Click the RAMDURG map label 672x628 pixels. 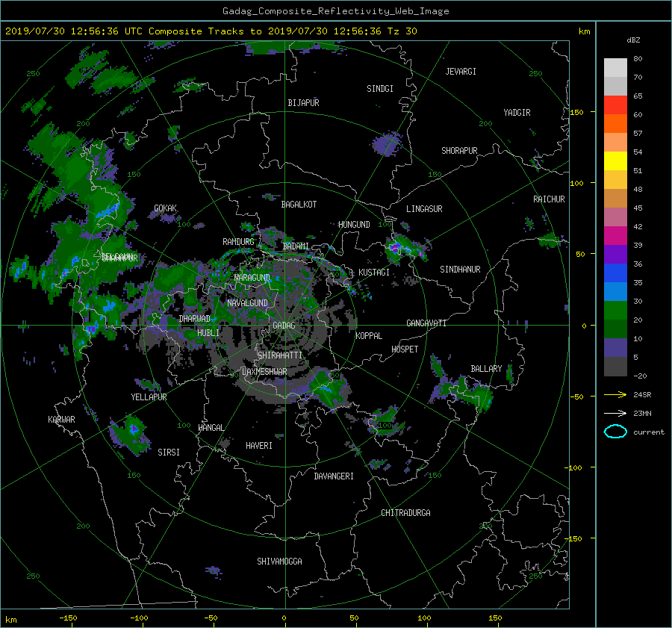tap(238, 242)
